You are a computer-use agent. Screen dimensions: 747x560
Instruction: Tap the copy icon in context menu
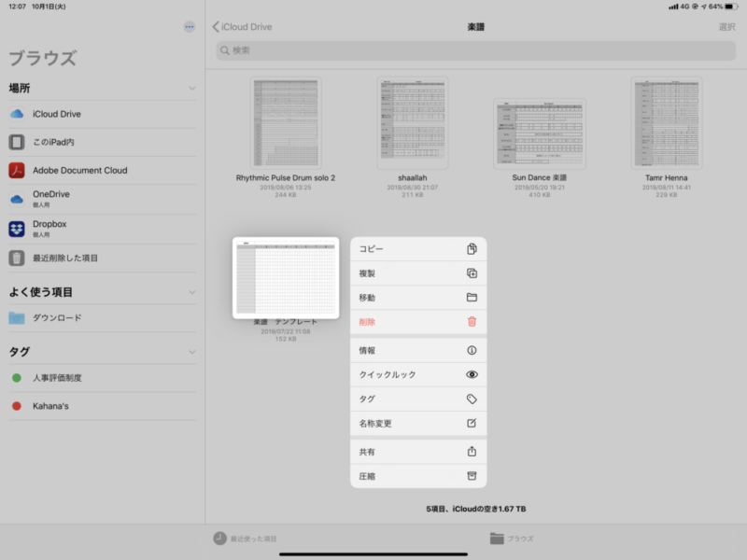click(472, 249)
